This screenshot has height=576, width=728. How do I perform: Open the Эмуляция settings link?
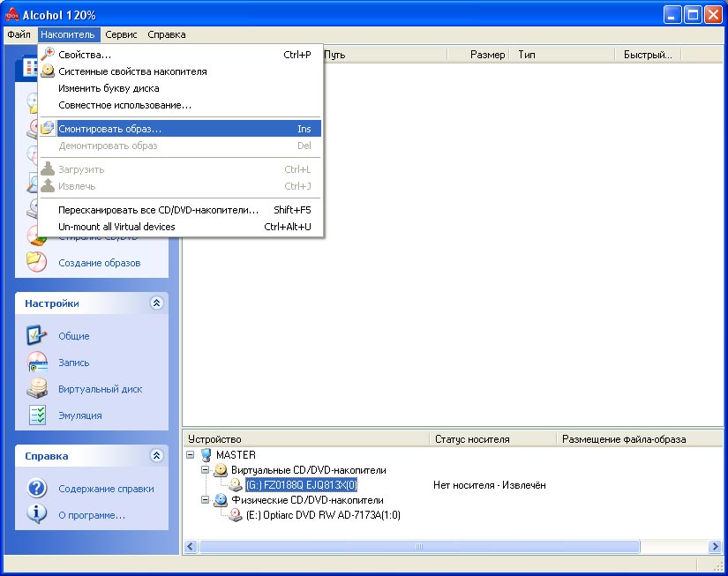pos(79,415)
